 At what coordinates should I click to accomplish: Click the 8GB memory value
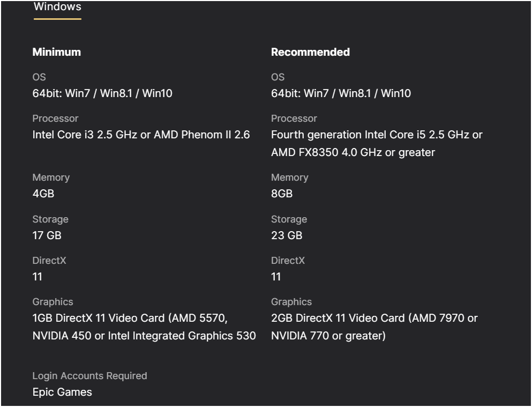tap(282, 194)
